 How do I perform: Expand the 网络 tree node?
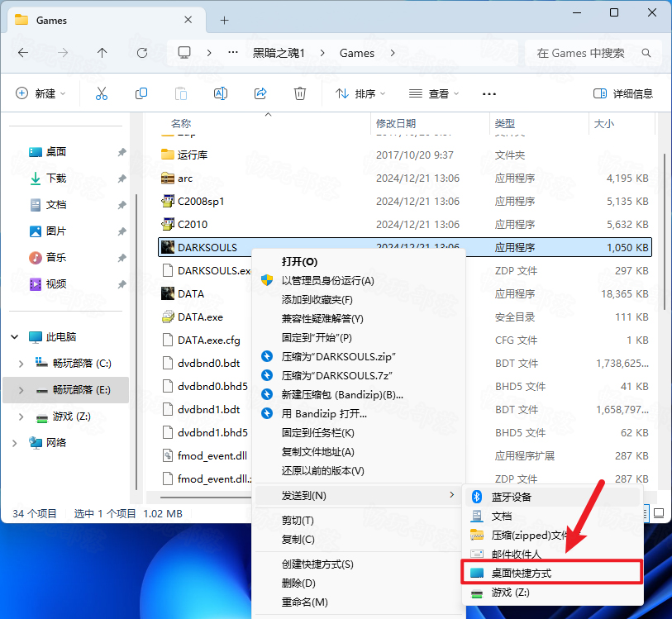pos(15,442)
